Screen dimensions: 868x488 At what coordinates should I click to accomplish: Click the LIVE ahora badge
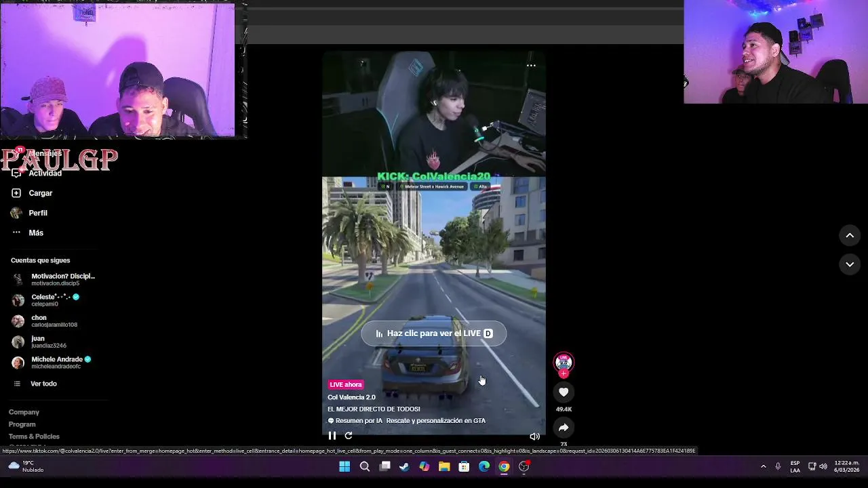(x=346, y=384)
